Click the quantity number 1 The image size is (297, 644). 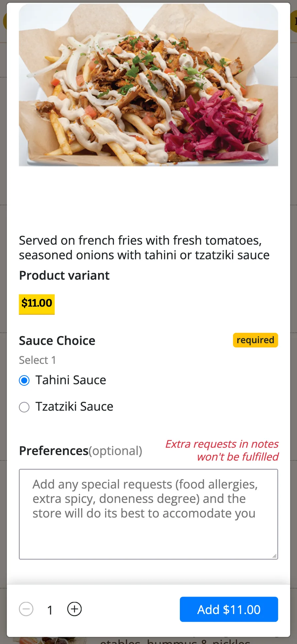50,610
